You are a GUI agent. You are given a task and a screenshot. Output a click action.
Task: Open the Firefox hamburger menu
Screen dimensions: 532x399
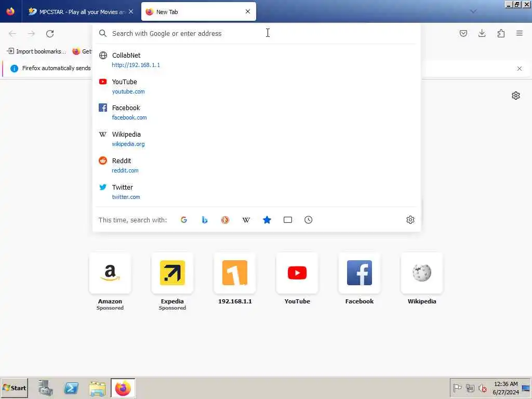520,33
